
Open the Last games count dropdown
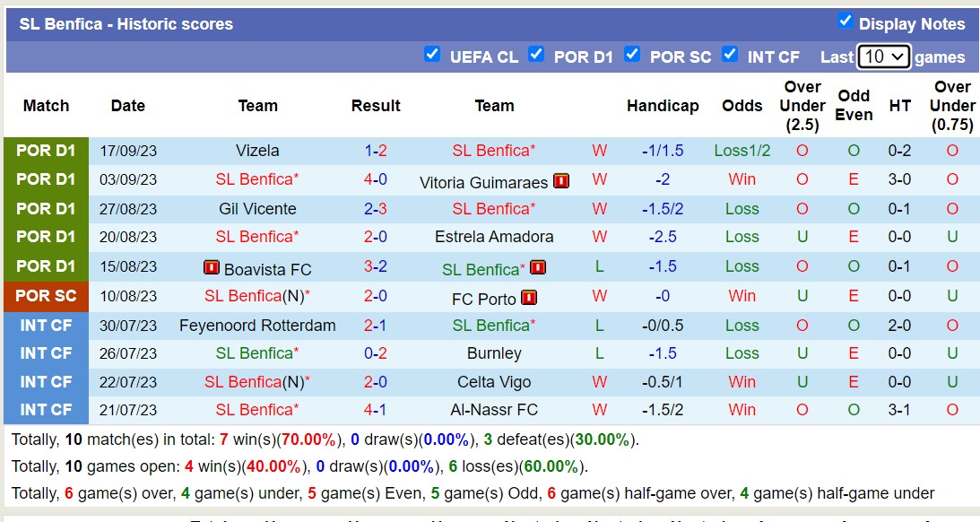pyautogui.click(x=884, y=56)
